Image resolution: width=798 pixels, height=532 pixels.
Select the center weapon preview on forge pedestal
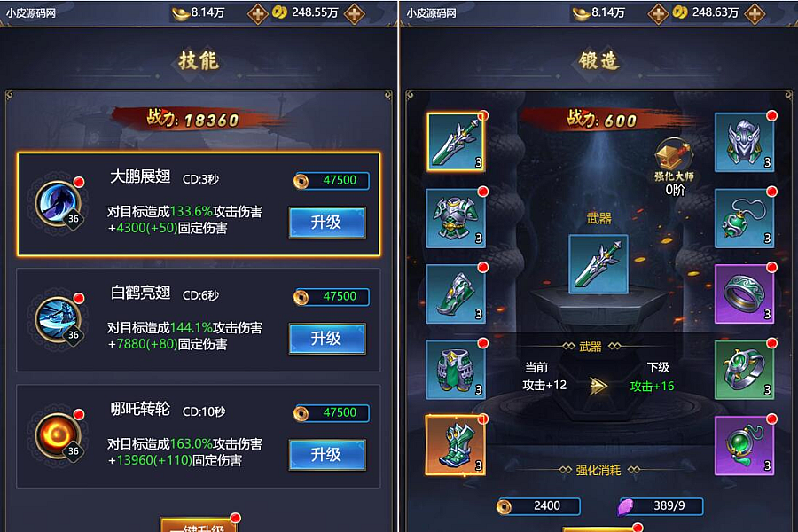click(x=598, y=263)
